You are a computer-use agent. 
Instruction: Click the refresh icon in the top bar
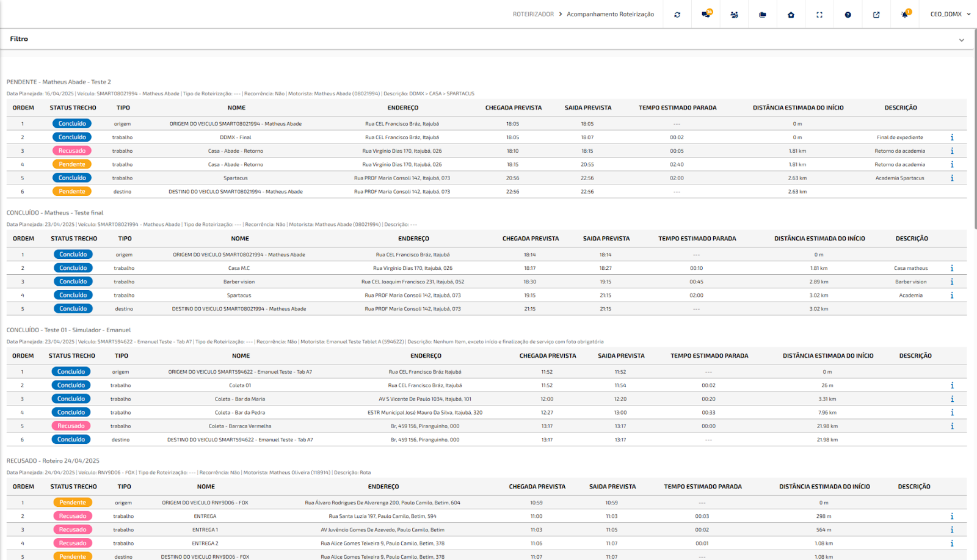[677, 15]
